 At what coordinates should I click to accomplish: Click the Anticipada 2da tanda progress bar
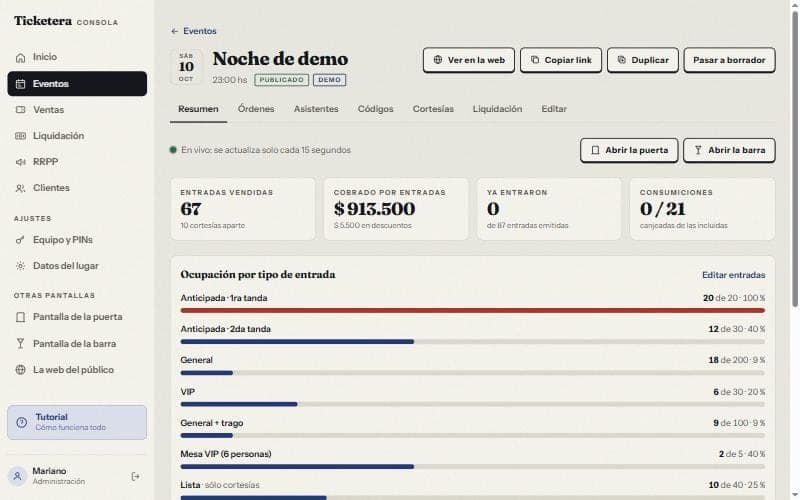(472, 342)
